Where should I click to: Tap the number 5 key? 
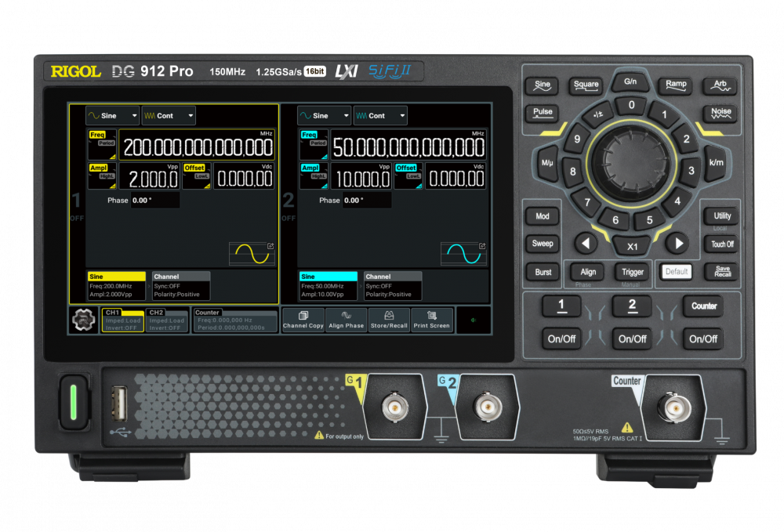(x=649, y=220)
